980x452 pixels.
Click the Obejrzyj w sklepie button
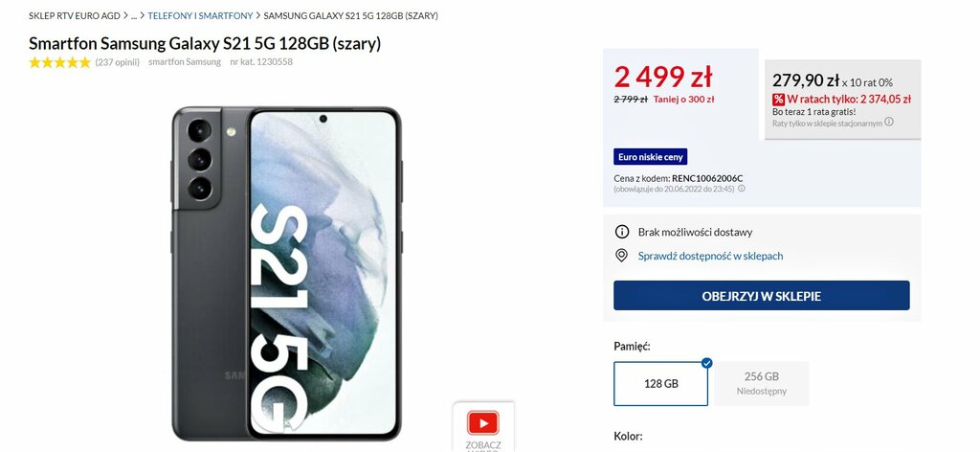761,296
